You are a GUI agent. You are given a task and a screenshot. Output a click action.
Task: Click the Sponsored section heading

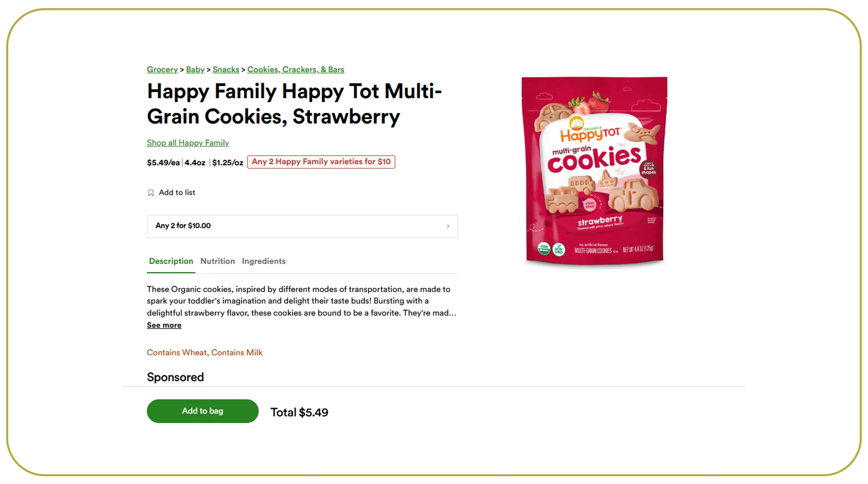coord(175,377)
